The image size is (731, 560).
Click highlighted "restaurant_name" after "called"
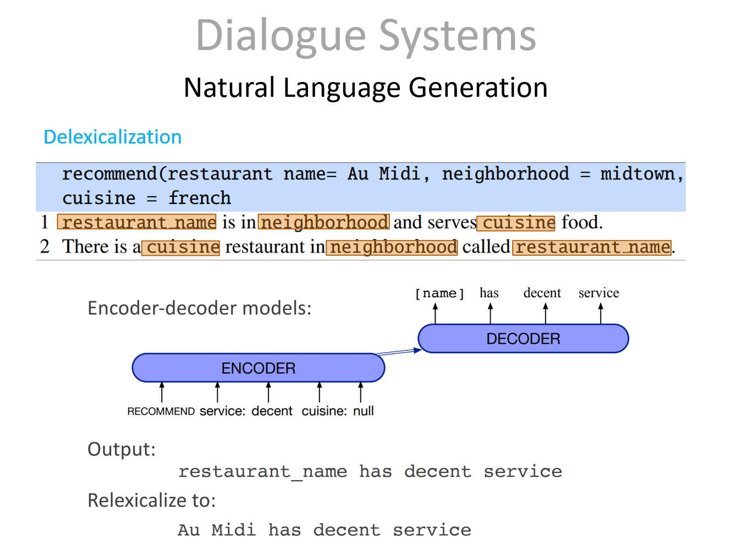592,248
